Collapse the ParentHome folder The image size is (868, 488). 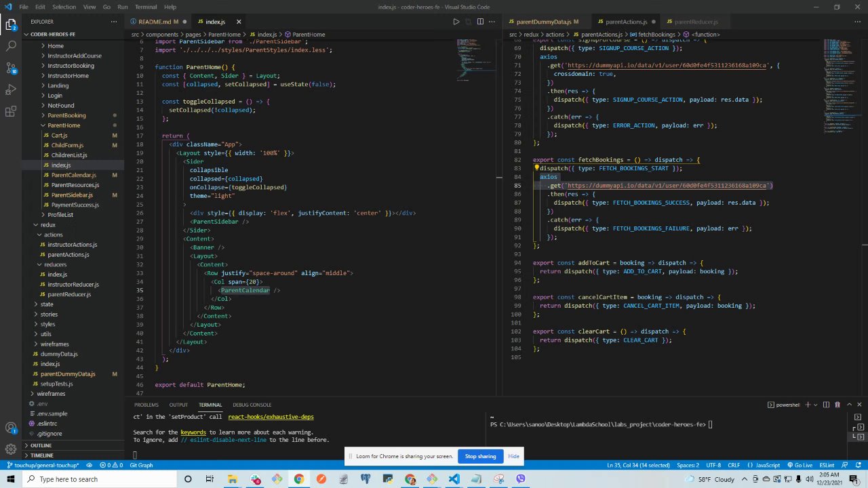tap(63, 125)
